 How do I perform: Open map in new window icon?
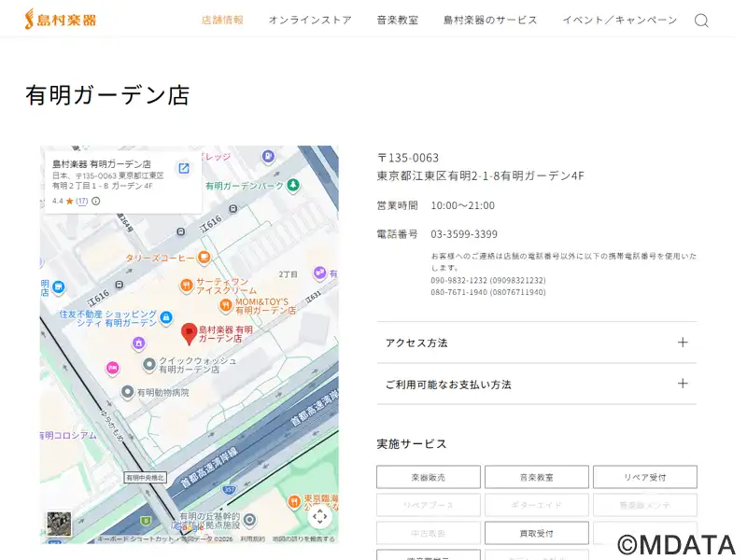(183, 168)
